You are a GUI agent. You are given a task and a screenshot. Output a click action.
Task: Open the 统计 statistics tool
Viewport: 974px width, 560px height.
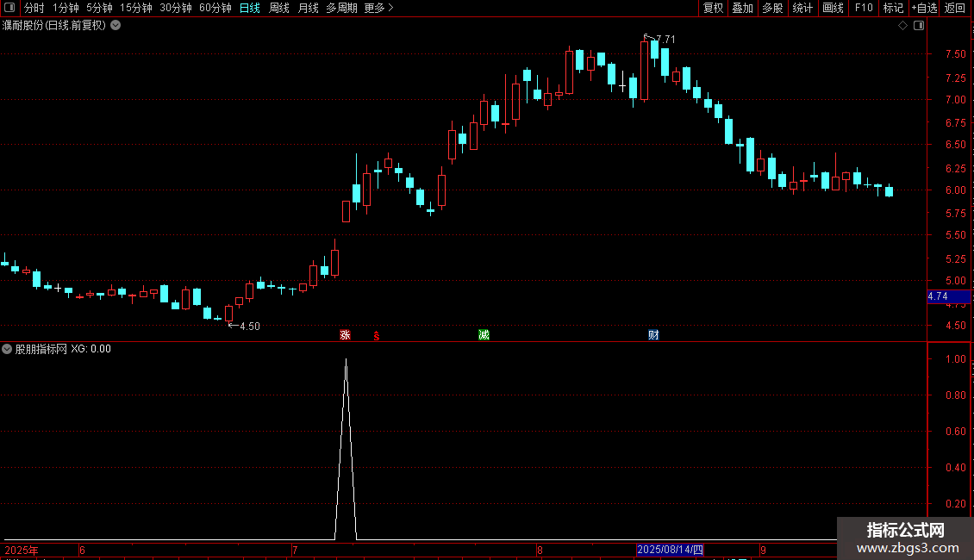point(802,8)
